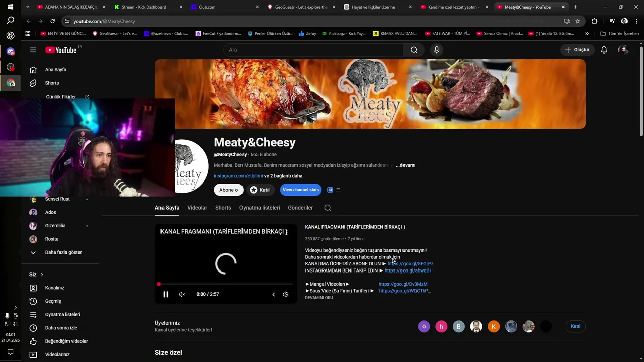Image resolution: width=644 pixels, height=362 pixels.
Task: Switch to the Videolar channel tab
Action: [x=197, y=208]
